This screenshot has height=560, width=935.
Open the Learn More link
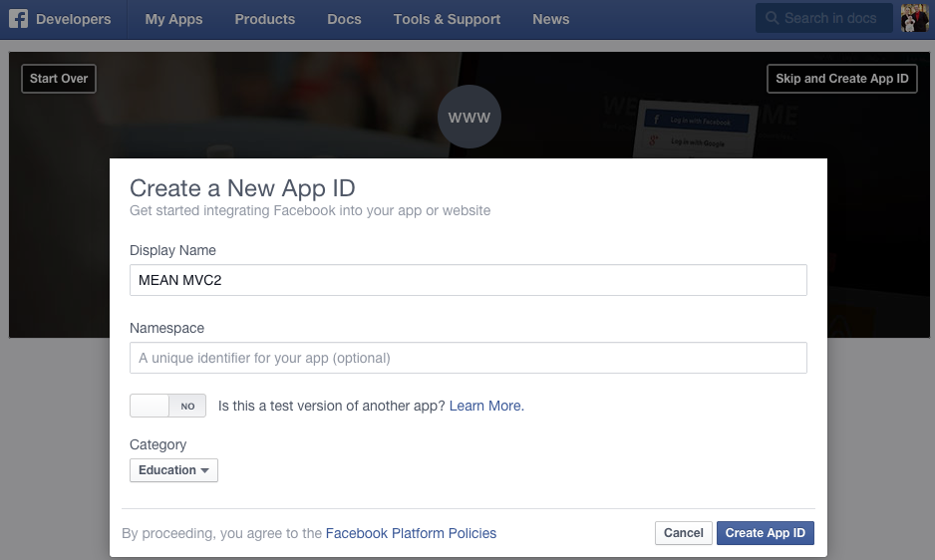(x=486, y=406)
